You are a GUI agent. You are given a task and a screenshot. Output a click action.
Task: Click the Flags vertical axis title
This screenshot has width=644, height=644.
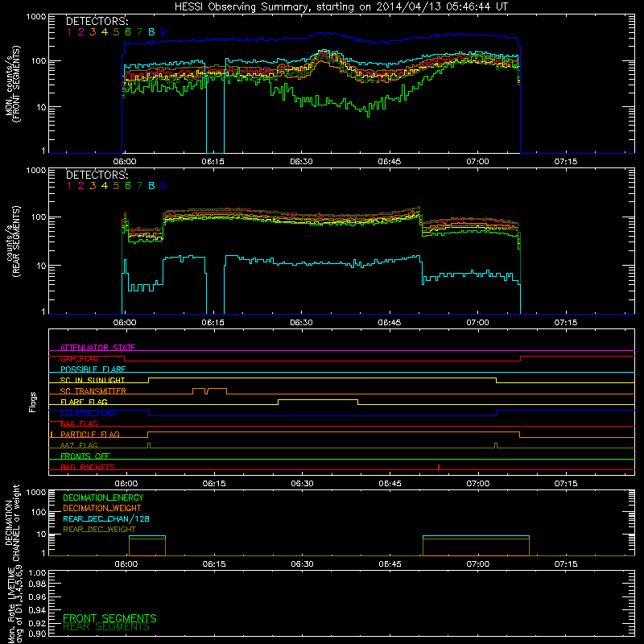pyautogui.click(x=33, y=402)
